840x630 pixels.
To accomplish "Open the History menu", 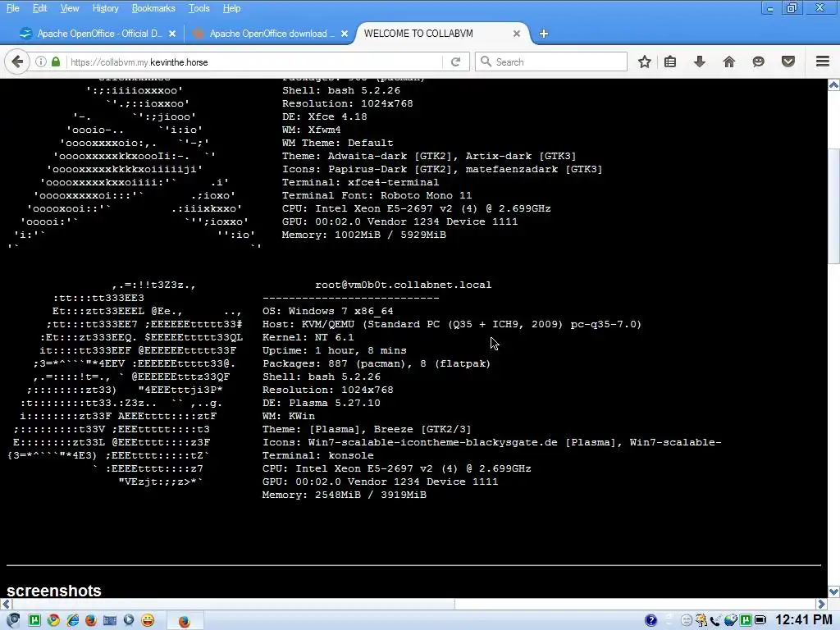I will click(x=106, y=8).
